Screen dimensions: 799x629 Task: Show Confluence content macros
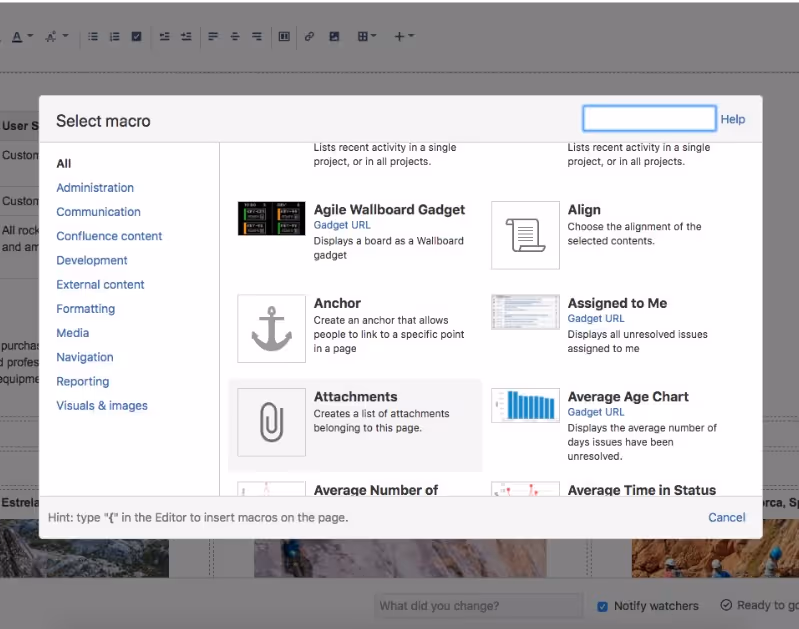pyautogui.click(x=109, y=236)
